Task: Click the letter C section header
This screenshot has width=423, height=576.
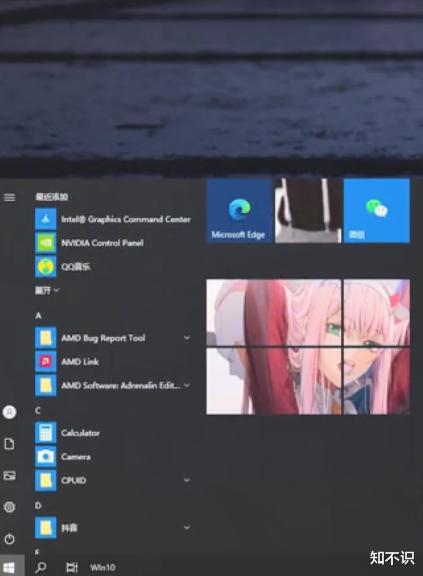Action: [38, 411]
